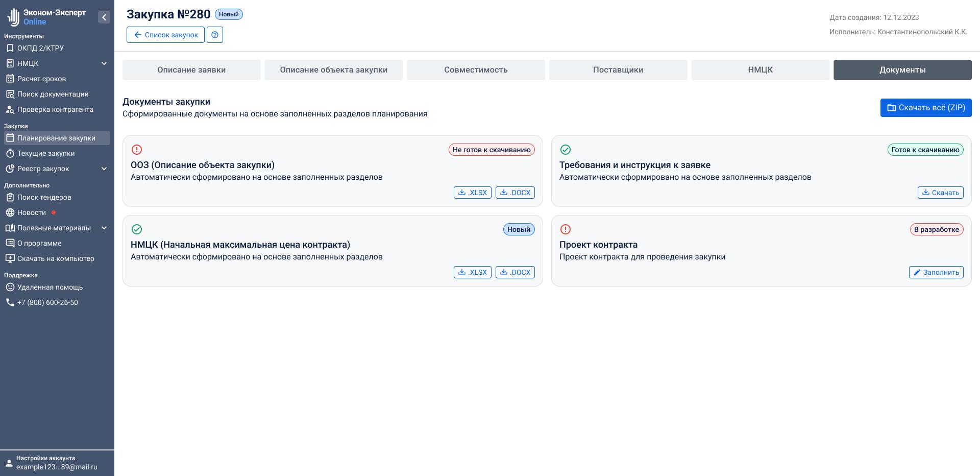Image resolution: width=980 pixels, height=476 pixels.
Task: Open Проверка контрагента tool
Action: click(55, 109)
